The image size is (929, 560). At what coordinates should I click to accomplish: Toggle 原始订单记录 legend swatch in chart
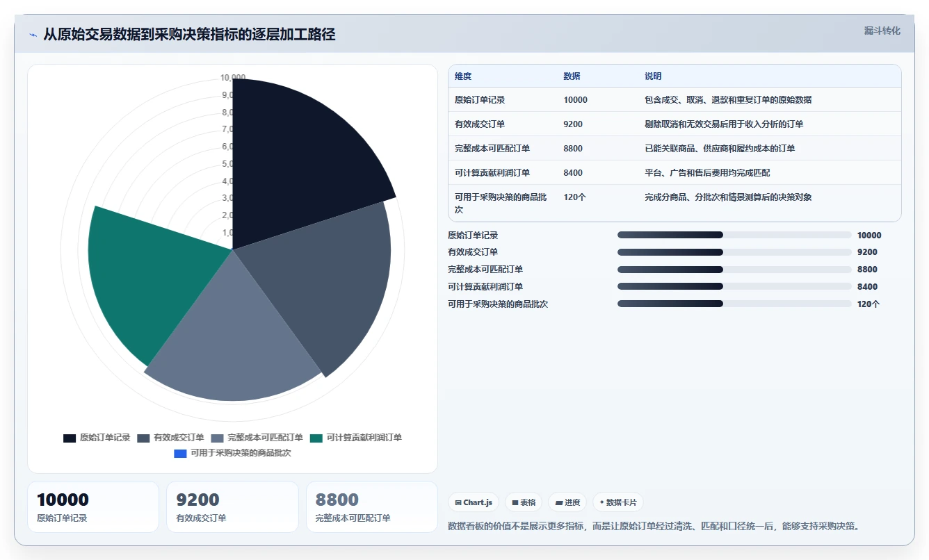70,438
